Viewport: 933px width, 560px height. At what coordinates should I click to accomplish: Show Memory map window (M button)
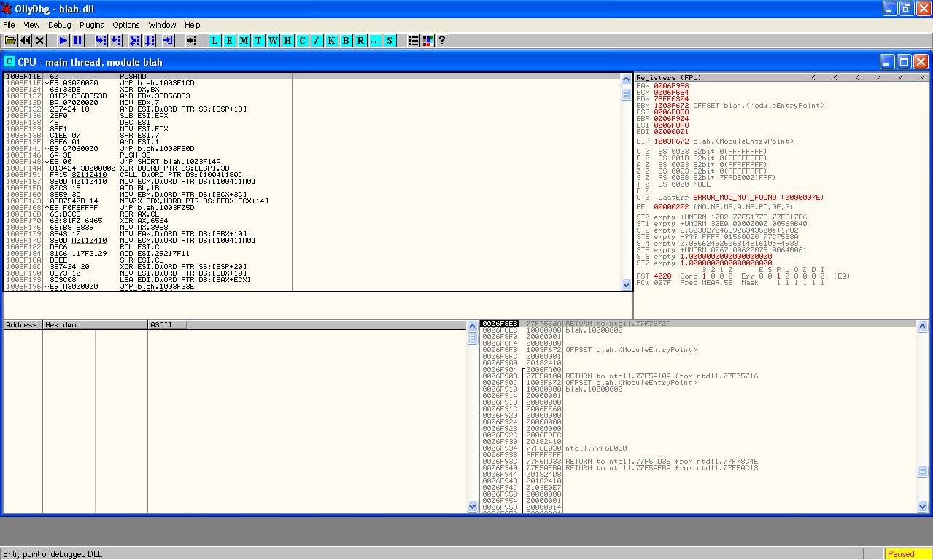click(244, 41)
